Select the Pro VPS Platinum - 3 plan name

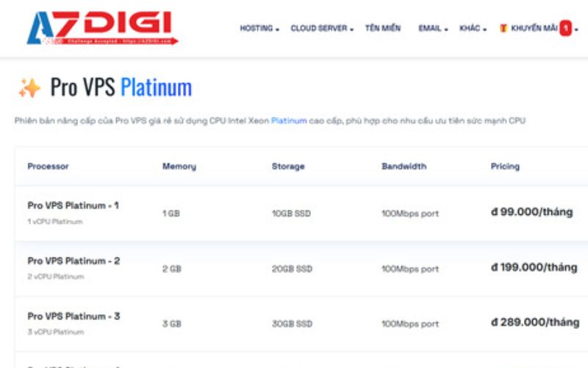[73, 316]
